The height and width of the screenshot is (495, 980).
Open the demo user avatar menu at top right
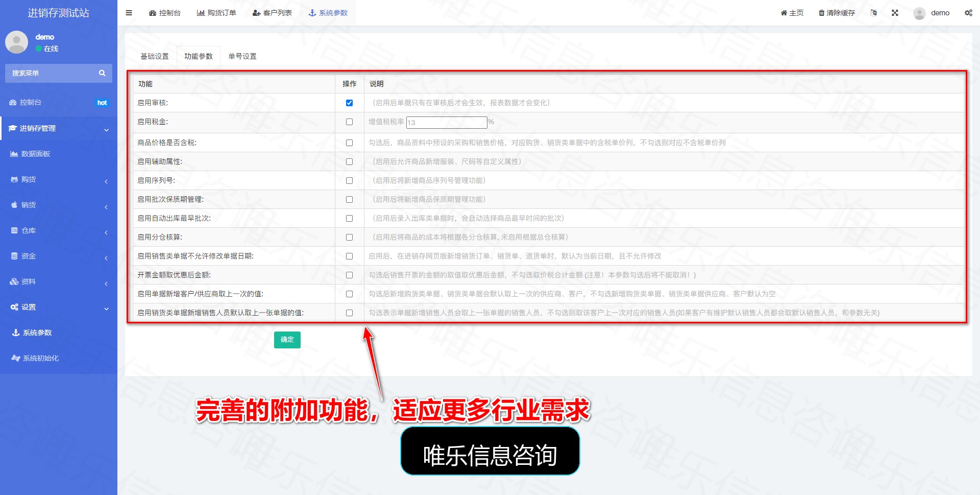click(931, 13)
